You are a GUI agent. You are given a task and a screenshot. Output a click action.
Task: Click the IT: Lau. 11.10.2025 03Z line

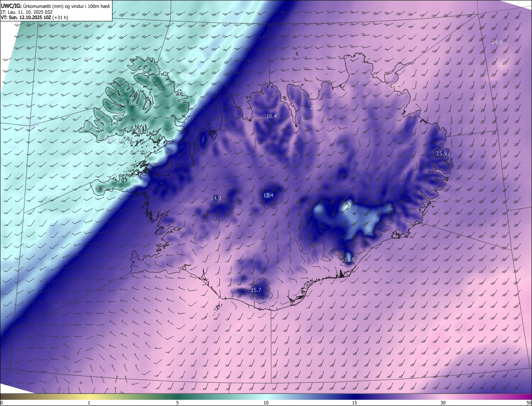[x=27, y=12]
